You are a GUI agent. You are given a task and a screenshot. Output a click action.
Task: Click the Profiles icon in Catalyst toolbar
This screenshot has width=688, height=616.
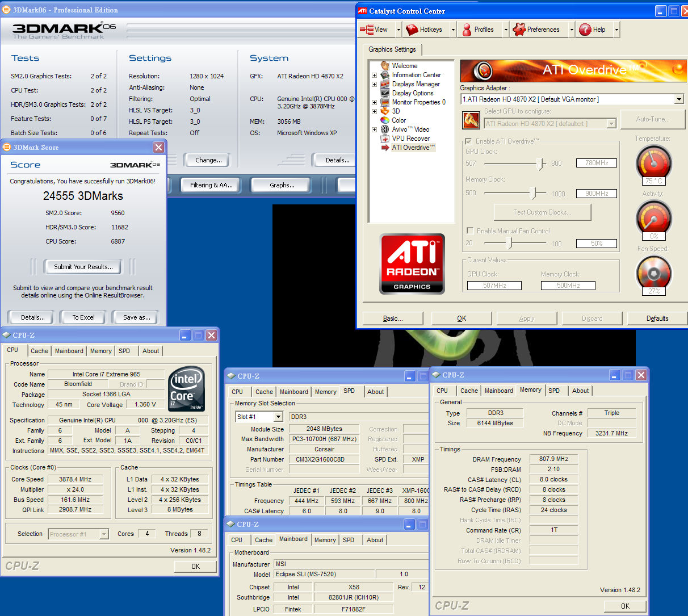tap(467, 30)
